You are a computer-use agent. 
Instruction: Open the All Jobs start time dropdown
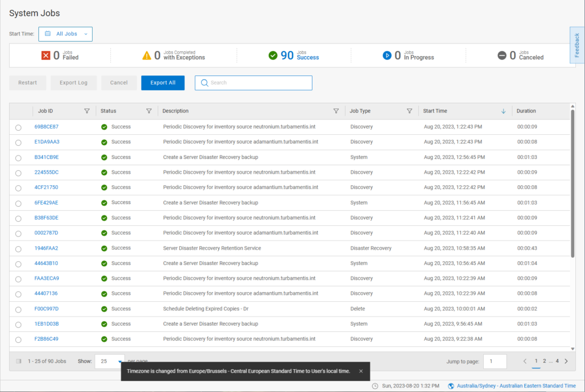[65, 34]
